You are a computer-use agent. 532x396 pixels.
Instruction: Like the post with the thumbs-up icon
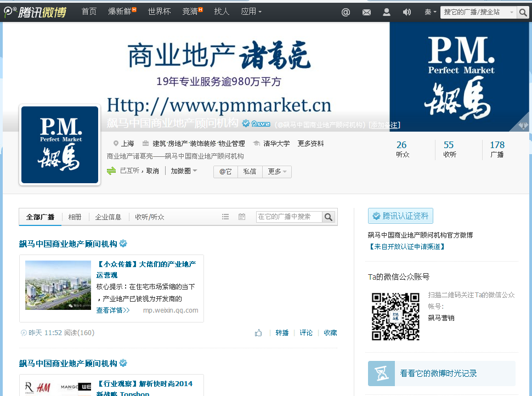[x=258, y=332]
